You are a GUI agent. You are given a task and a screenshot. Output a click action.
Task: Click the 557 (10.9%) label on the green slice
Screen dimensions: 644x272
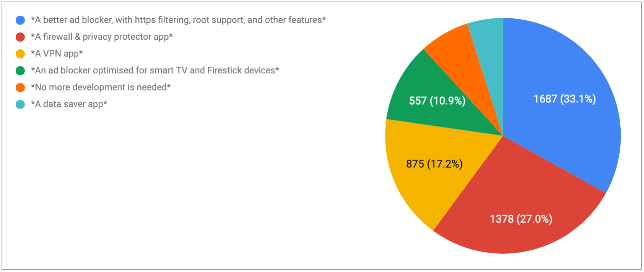437,101
